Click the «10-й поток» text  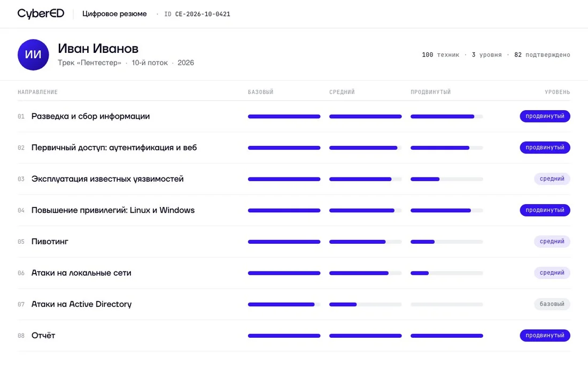click(150, 63)
